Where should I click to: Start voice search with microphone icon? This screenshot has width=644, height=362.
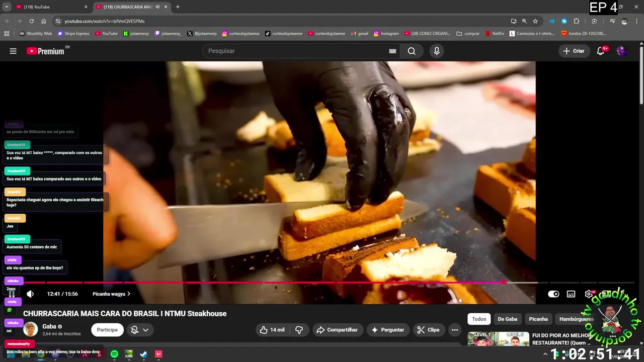coord(437,51)
